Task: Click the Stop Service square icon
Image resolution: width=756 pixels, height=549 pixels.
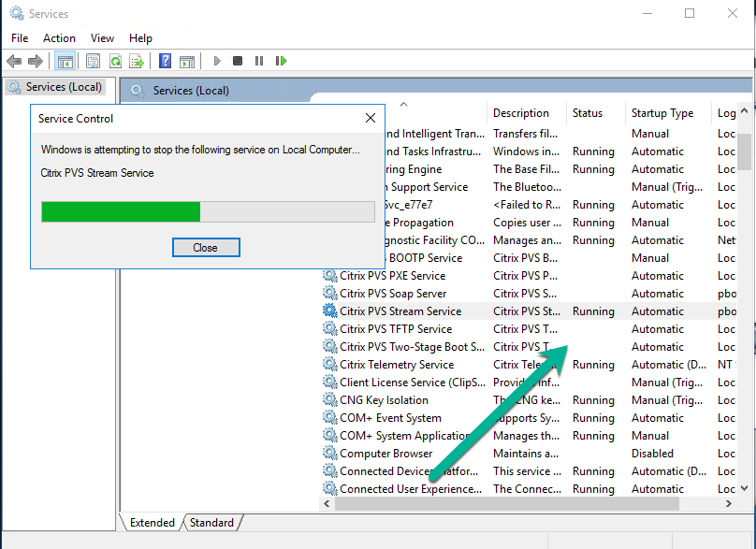Action: coord(238,61)
